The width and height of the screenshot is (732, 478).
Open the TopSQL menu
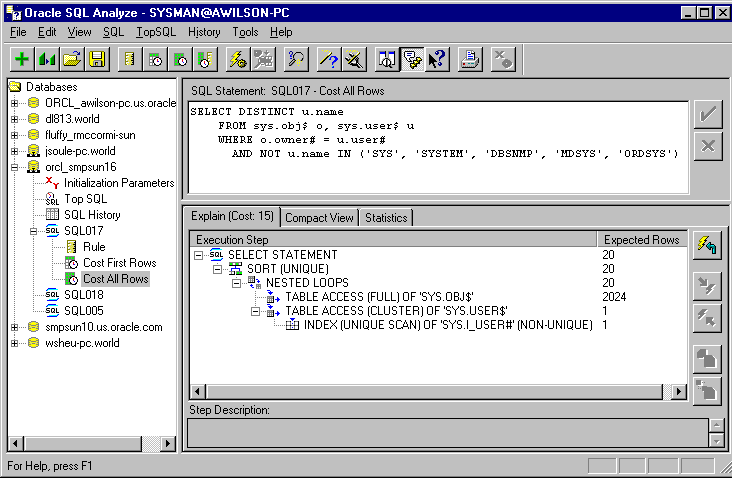click(156, 32)
